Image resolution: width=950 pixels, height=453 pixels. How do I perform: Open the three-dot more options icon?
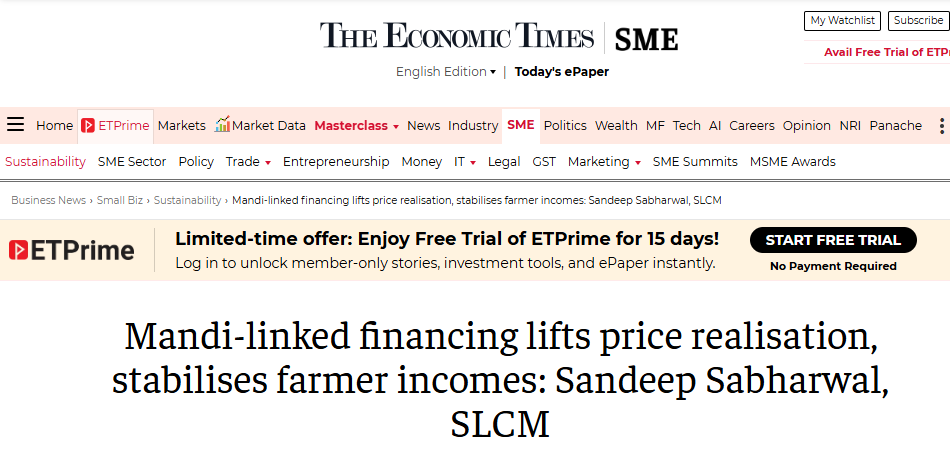pos(941,126)
